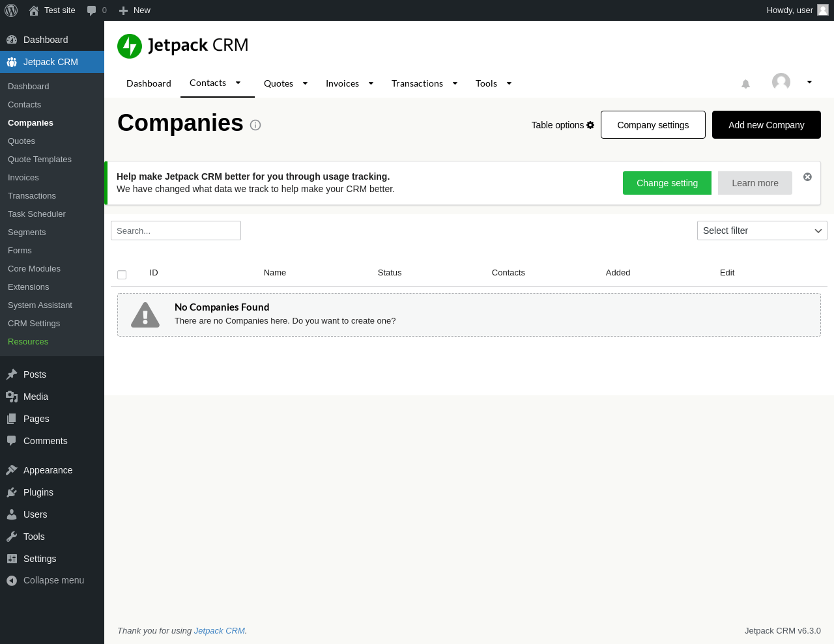Go to the CRM Dashboard tab

coord(149,83)
